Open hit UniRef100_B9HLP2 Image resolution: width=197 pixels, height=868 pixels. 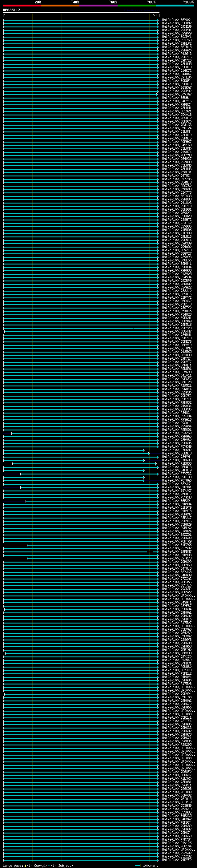(x=177, y=43)
